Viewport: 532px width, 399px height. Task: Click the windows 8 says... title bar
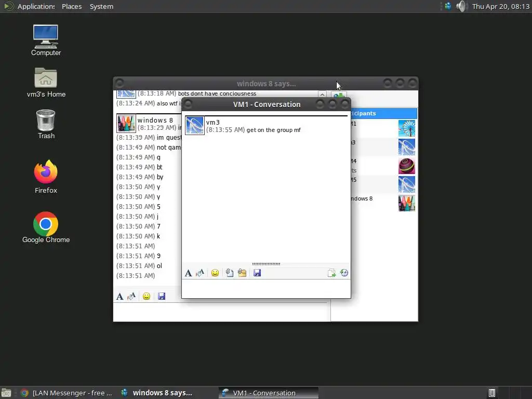point(266,84)
